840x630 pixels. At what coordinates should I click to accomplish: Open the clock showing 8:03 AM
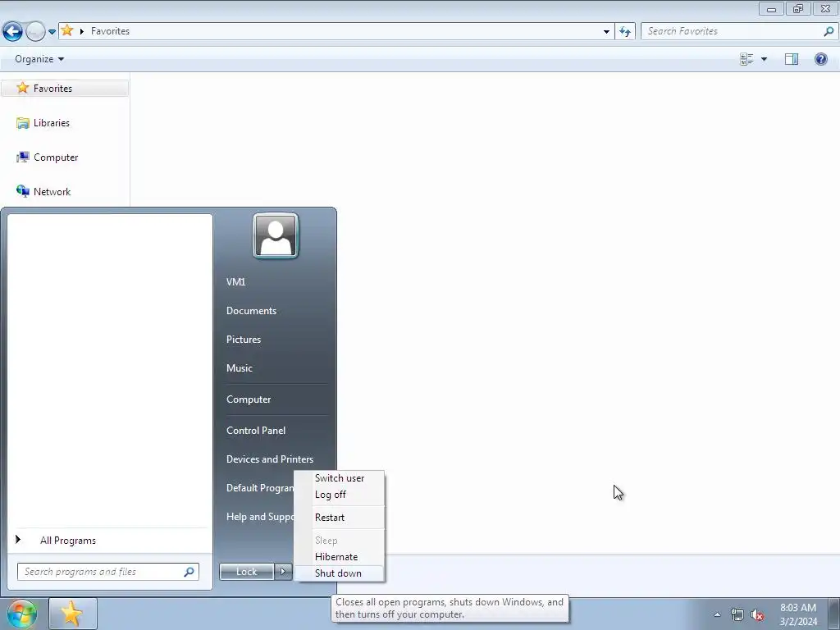797,614
